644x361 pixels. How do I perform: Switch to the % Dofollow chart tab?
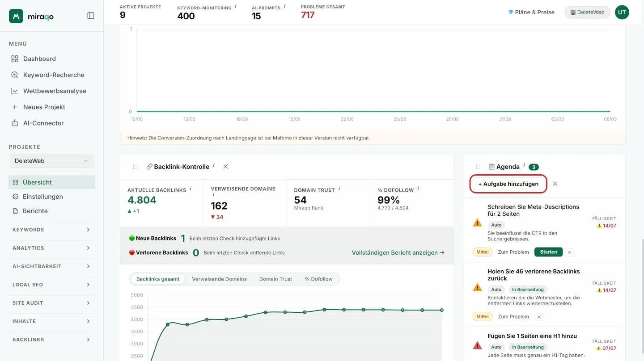pos(319,279)
